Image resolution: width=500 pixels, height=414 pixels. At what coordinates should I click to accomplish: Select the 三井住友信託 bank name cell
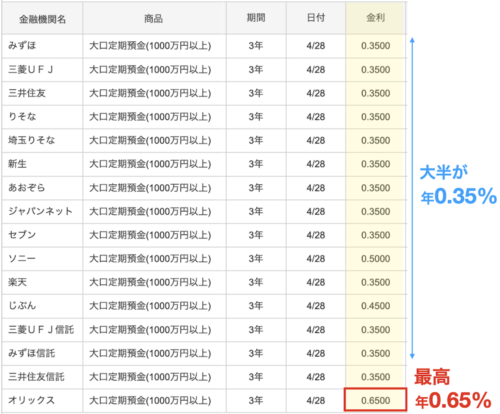coord(42,377)
